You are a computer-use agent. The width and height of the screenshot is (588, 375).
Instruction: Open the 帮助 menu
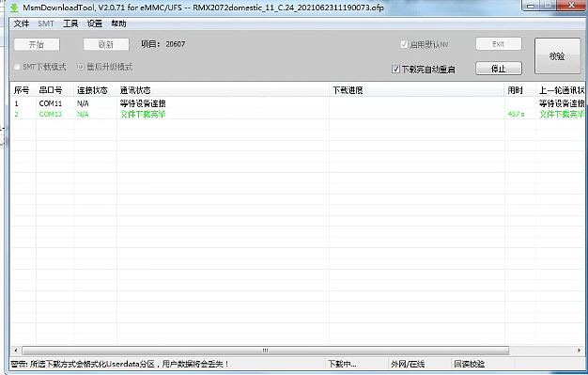[118, 23]
